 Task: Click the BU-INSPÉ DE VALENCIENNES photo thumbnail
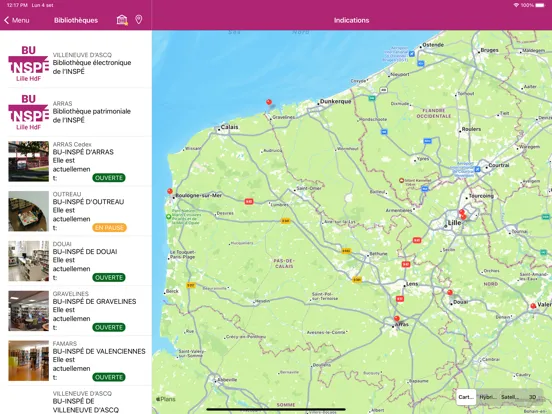[29, 360]
